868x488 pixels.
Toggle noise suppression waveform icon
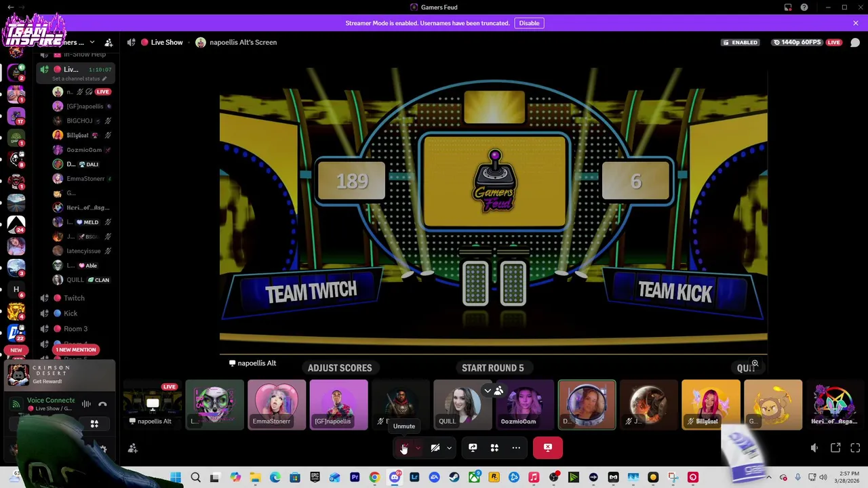86,405
